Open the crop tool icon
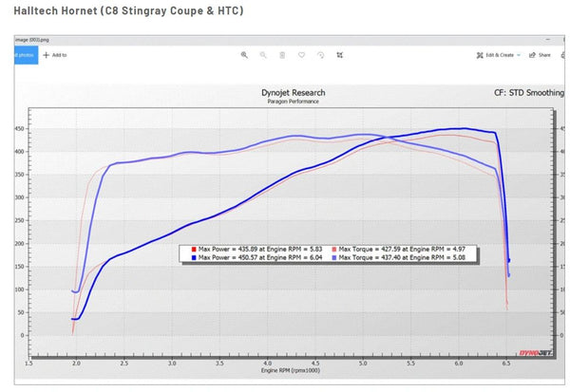Image resolution: width=570 pixels, height=392 pixels. pyautogui.click(x=339, y=55)
